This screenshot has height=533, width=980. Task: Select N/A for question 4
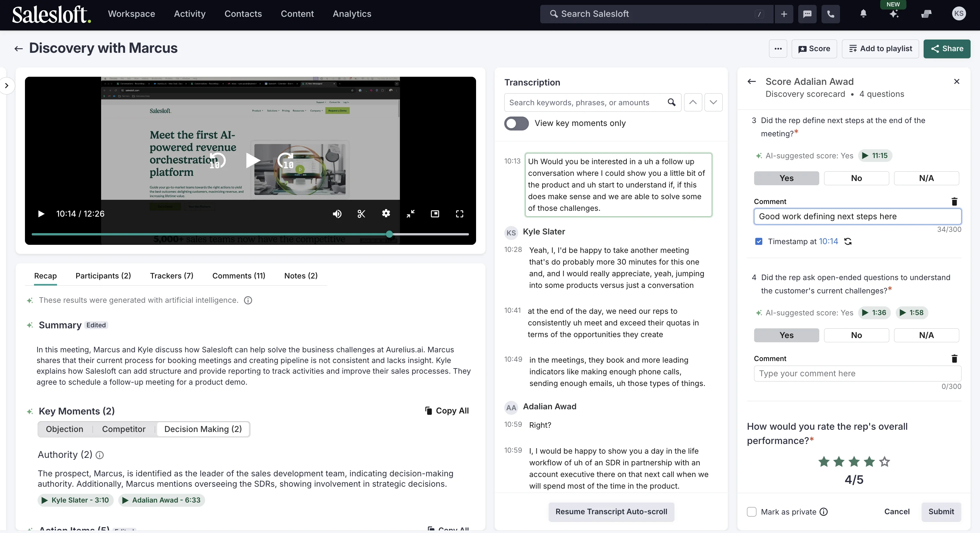click(926, 335)
